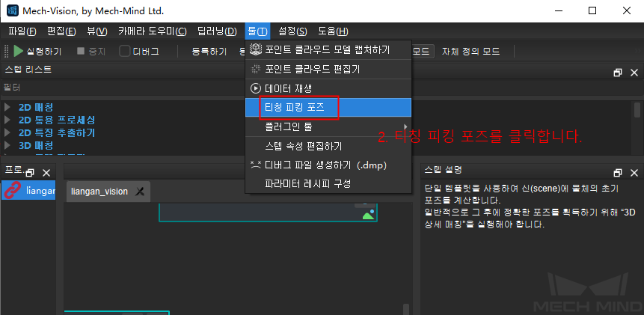Expand the 3D 매칭 step category

[7, 145]
